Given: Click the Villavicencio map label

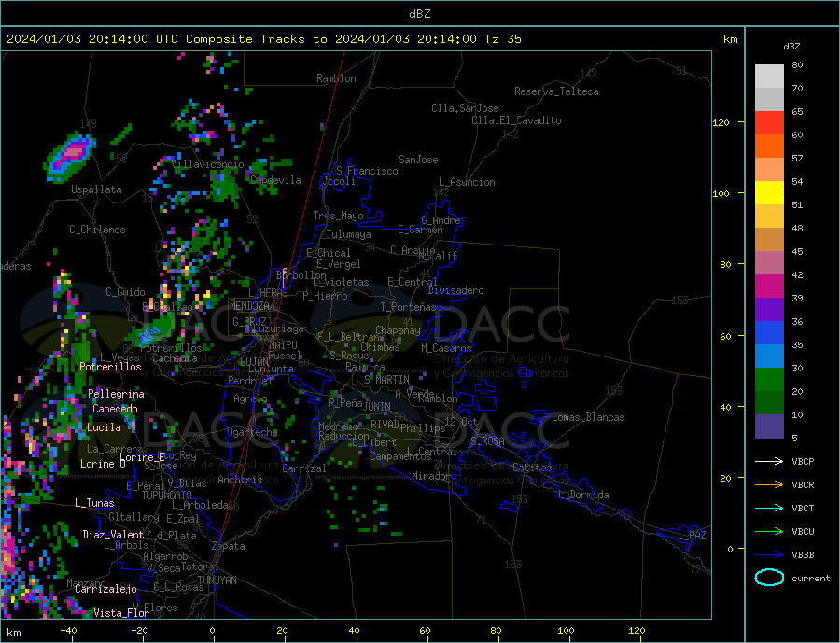Looking at the screenshot, I should (x=208, y=164).
